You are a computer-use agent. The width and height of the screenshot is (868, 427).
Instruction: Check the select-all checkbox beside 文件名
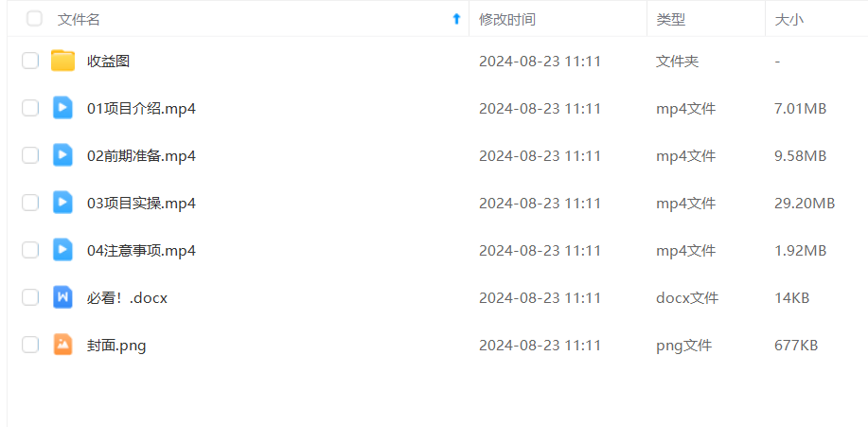click(34, 19)
